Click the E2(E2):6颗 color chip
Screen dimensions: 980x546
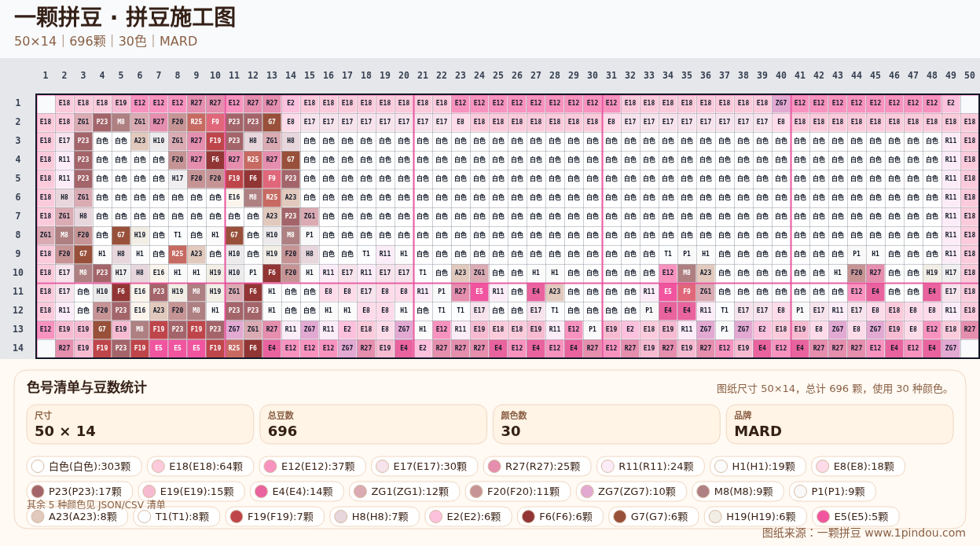point(468,516)
